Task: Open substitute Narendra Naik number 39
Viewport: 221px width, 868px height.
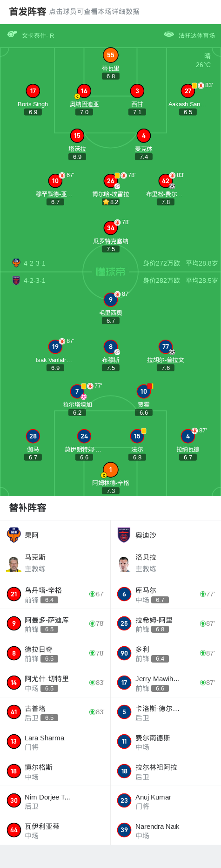Action: (x=166, y=830)
